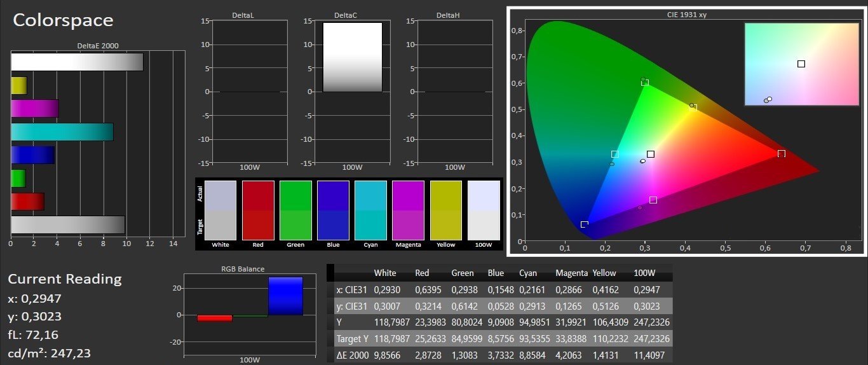Click the table cell 110,2232
This screenshot has width=868, height=365.
click(611, 338)
